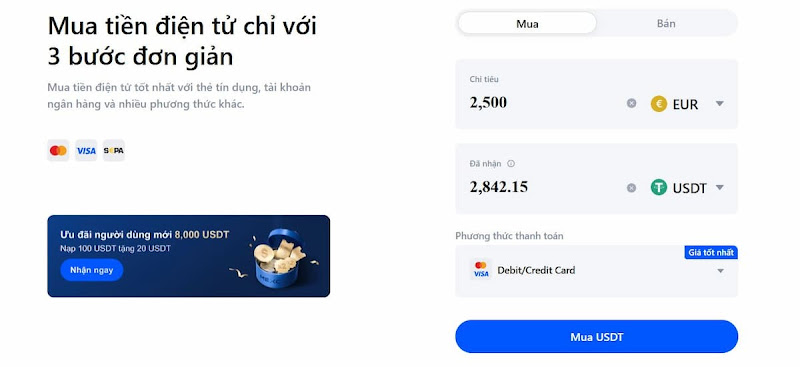
Task: Click the card icon beside Debit/Credit Card
Action: [x=481, y=270]
